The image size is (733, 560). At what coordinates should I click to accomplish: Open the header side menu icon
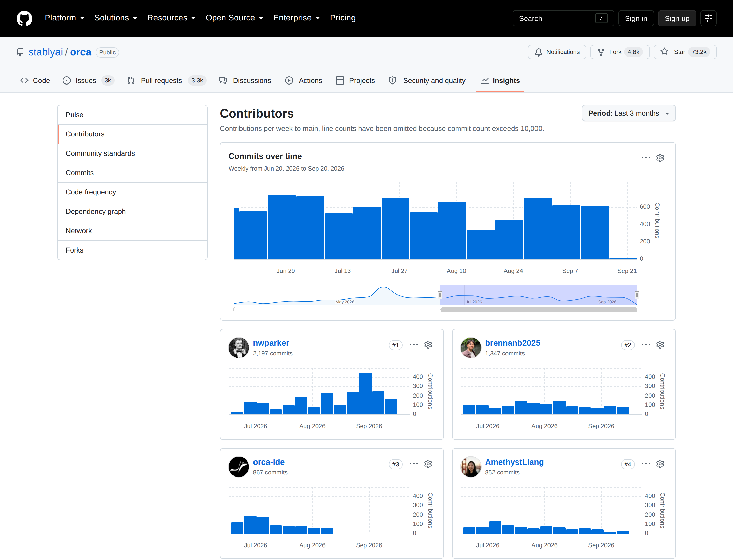click(x=708, y=18)
